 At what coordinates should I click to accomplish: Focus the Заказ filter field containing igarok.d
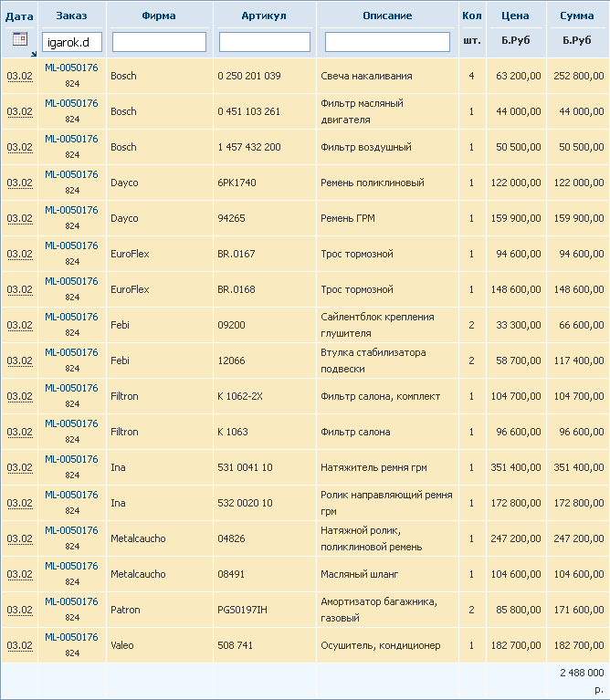tap(72, 42)
